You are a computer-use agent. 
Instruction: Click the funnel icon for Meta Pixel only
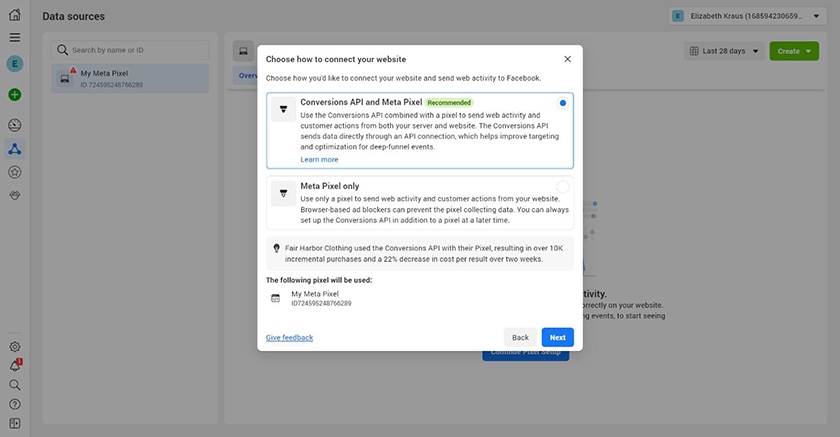point(283,193)
